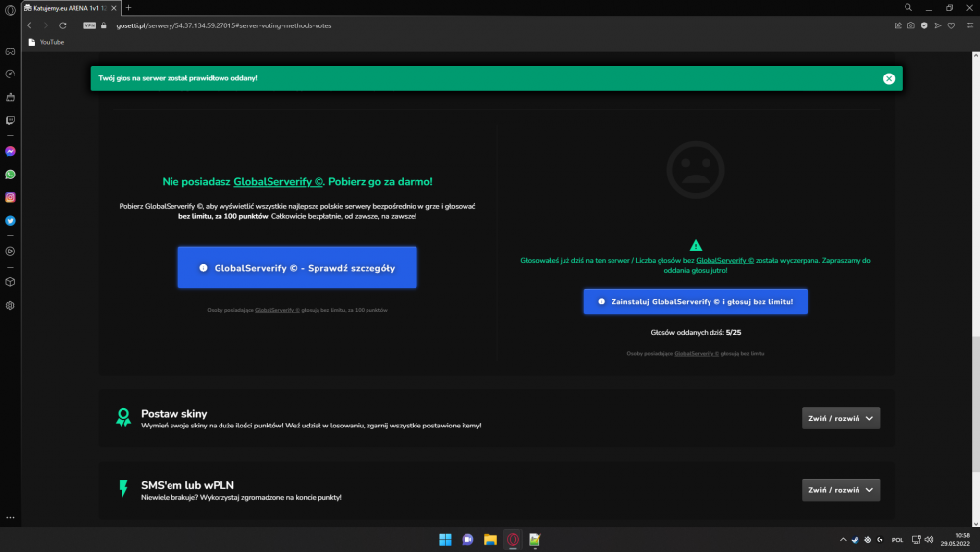Screen dimensions: 980x552
Task: Open the tab search magnifier
Action: pyautogui.click(x=908, y=8)
